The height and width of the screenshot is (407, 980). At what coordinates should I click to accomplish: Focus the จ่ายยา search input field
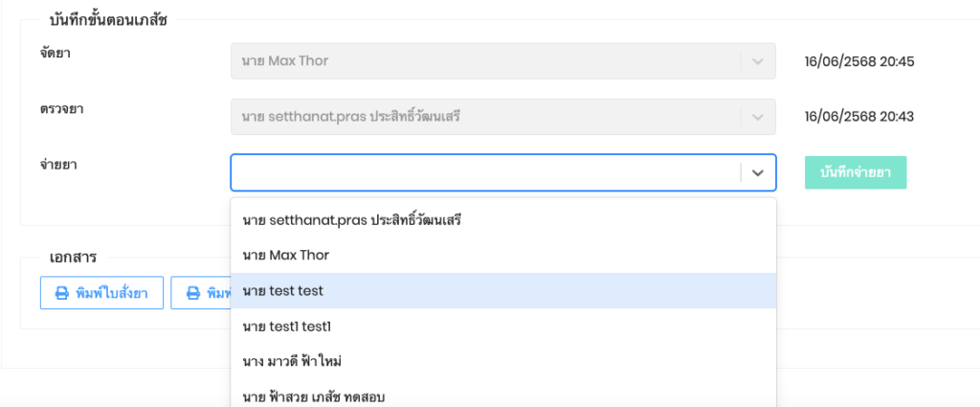click(485, 173)
